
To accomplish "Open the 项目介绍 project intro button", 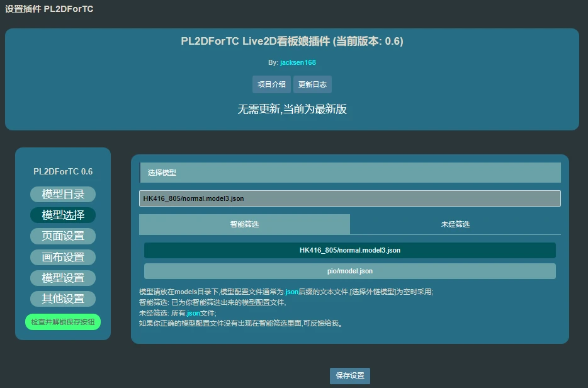I will click(271, 84).
